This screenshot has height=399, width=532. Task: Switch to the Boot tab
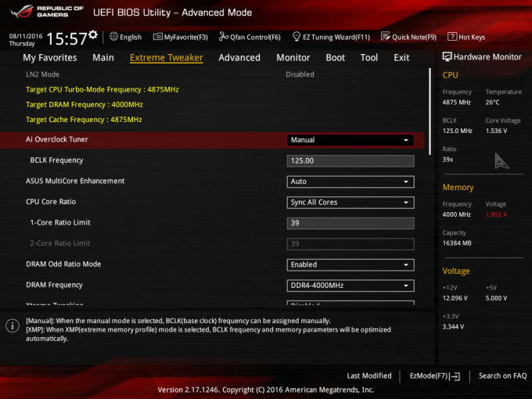pyautogui.click(x=335, y=58)
